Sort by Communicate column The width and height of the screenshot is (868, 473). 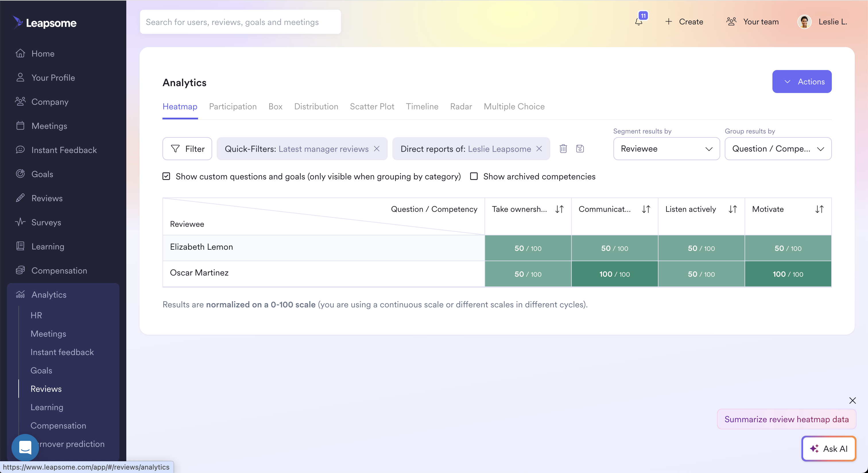tap(646, 209)
